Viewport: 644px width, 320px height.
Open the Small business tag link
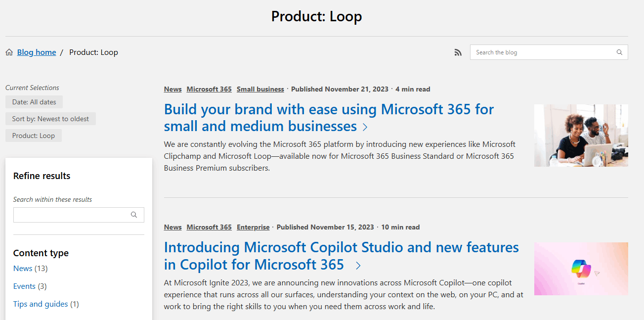pos(260,89)
